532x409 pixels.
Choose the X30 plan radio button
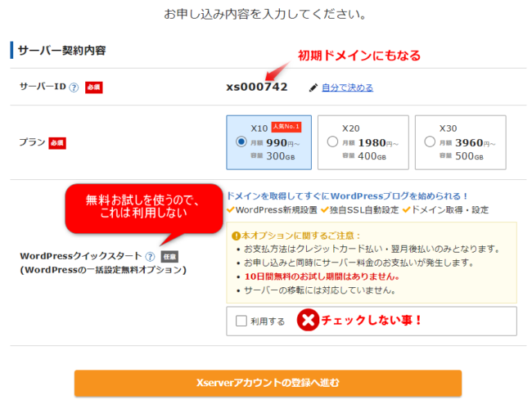pos(430,142)
